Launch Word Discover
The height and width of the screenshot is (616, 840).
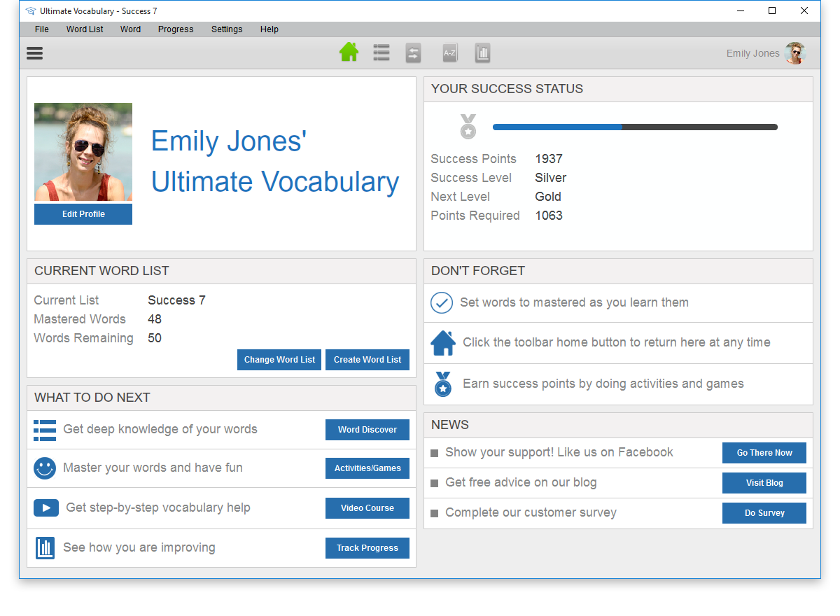tap(367, 430)
